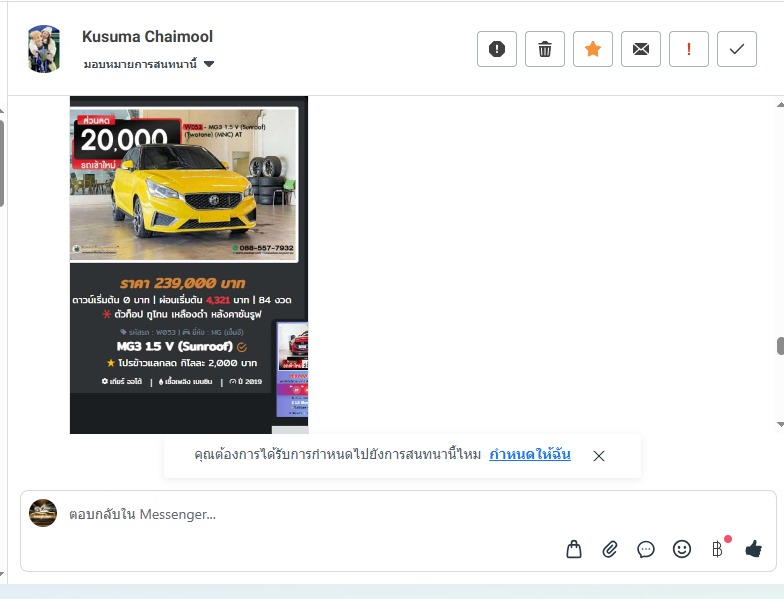Open the assign conversation dropdown arrow
The width and height of the screenshot is (784, 599).
[209, 64]
